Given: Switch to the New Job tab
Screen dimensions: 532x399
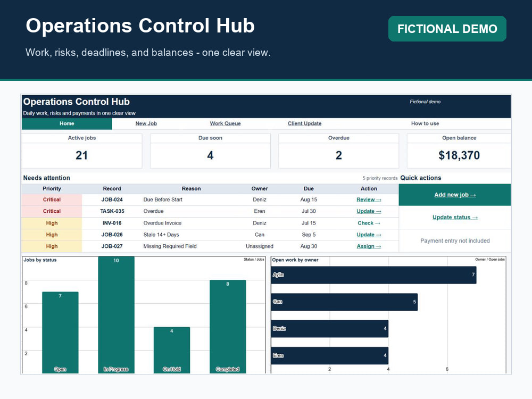Looking at the screenshot, I should 146,123.
